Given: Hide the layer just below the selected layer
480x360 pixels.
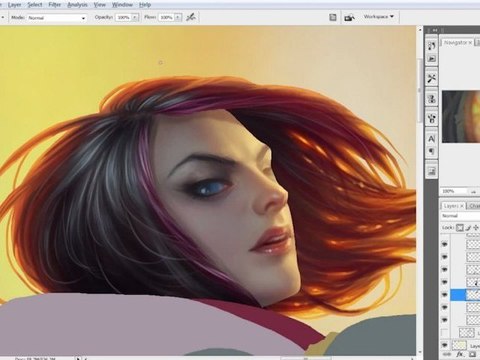Looking at the screenshot, I should click(445, 307).
